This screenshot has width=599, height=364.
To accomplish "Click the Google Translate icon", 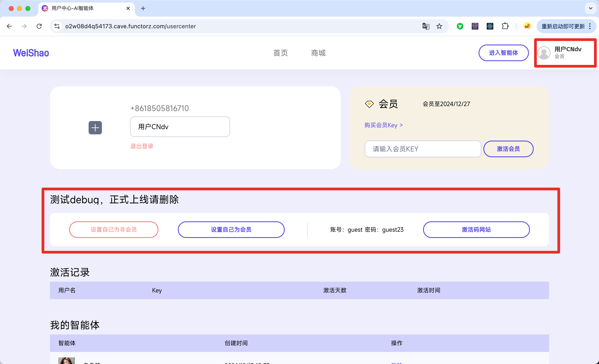I will (426, 26).
